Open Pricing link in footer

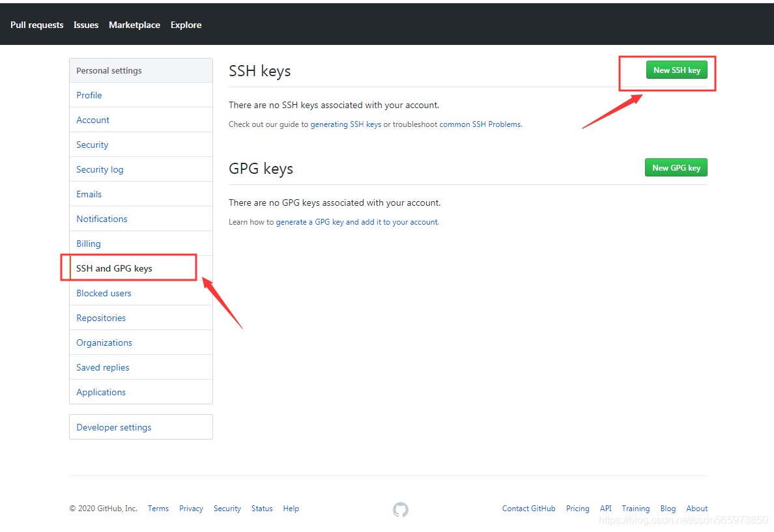pos(577,509)
